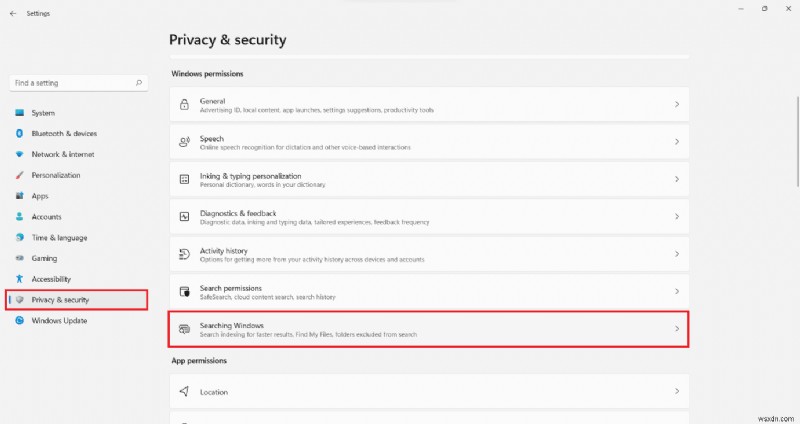
Task: Expand the Diagnostics & feedback chevron
Action: pos(677,216)
